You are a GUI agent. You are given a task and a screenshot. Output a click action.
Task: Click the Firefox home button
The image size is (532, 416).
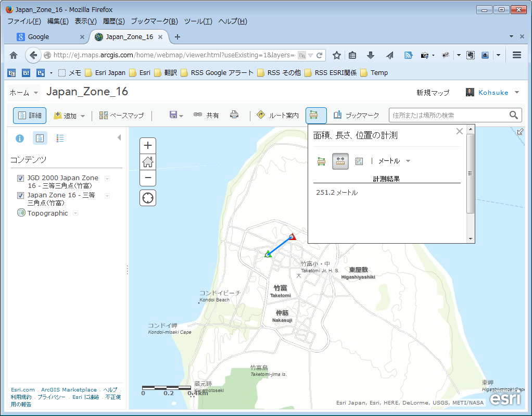coord(14,55)
